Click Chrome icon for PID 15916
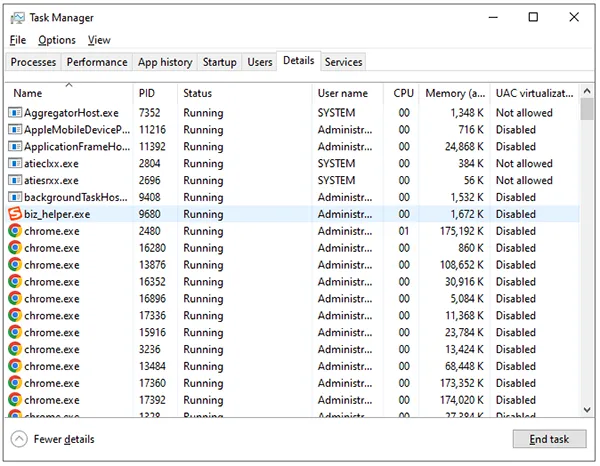The height and width of the screenshot is (466, 600). click(15, 332)
